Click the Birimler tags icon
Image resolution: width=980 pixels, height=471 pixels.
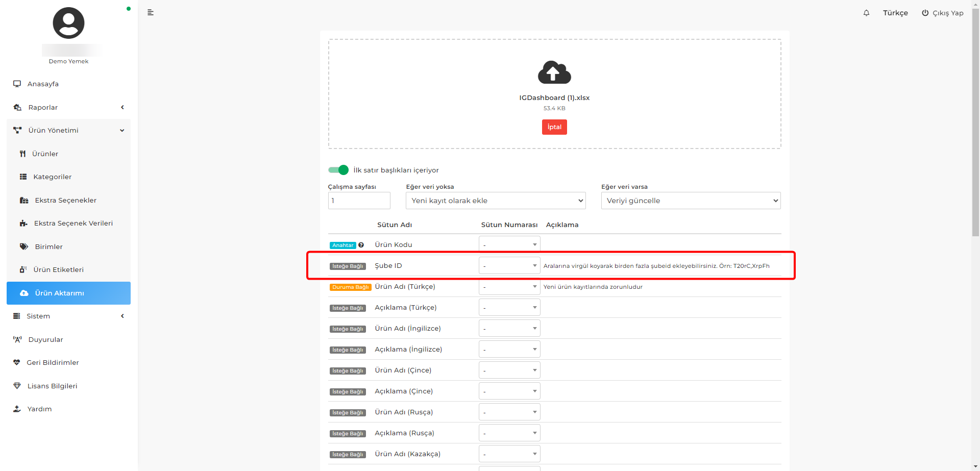tap(24, 246)
